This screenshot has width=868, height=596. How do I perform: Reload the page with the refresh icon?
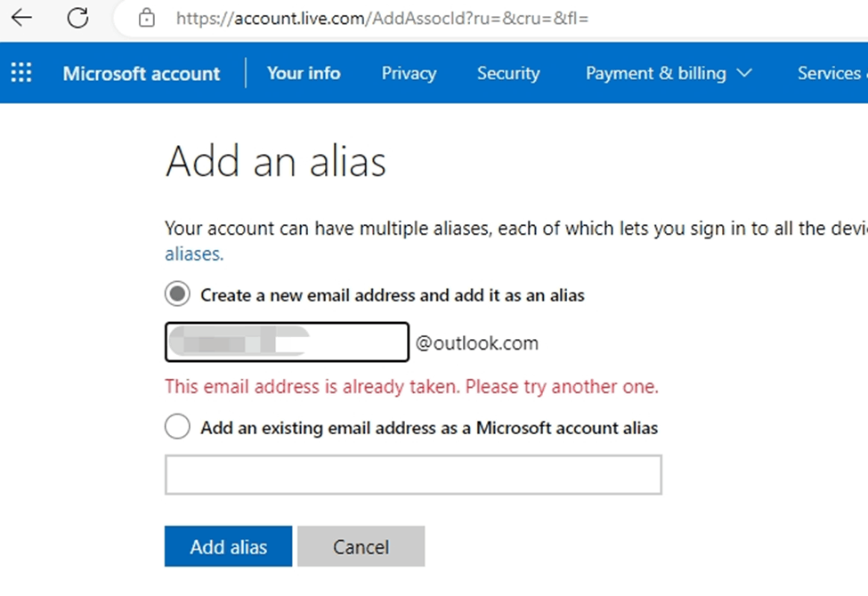(x=77, y=18)
